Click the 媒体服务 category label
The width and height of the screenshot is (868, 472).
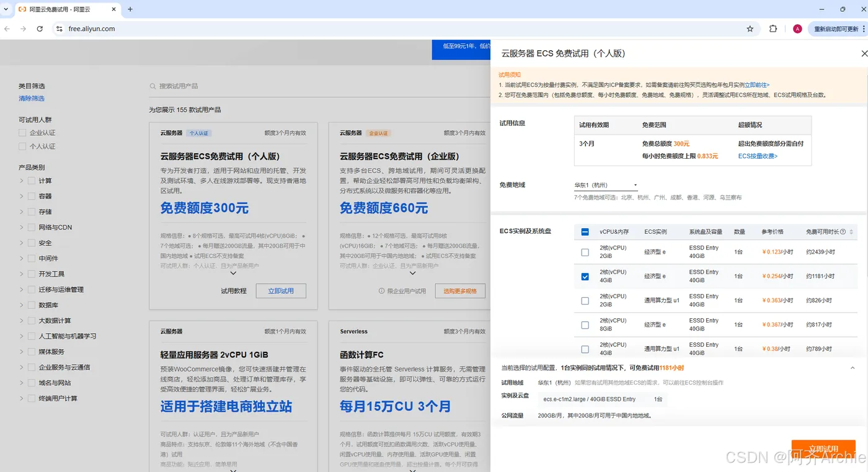pos(51,352)
